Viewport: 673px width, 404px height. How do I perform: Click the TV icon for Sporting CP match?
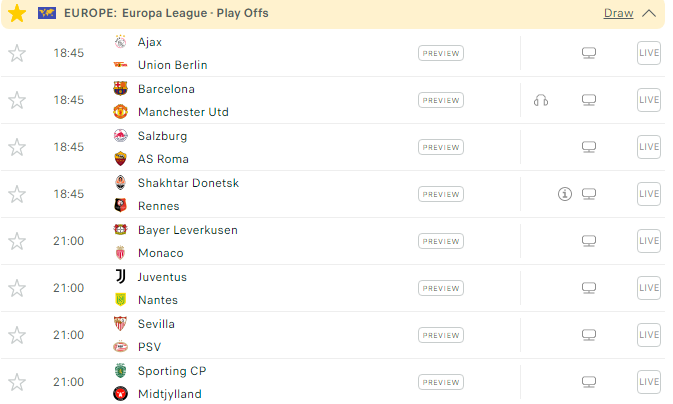tap(589, 382)
